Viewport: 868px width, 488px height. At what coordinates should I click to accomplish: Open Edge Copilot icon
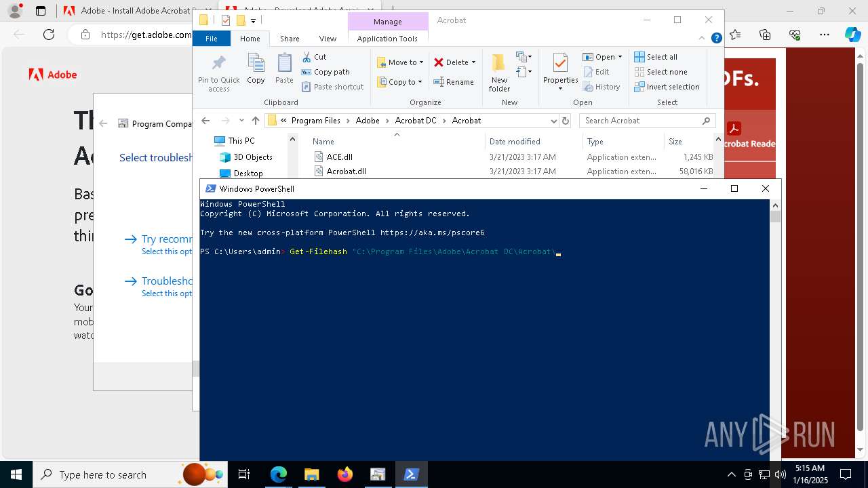click(852, 35)
